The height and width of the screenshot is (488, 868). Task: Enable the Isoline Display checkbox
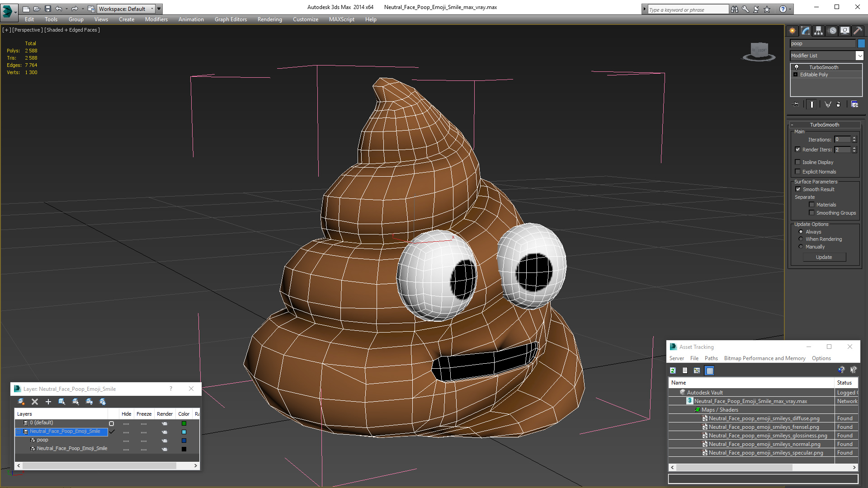coord(798,162)
